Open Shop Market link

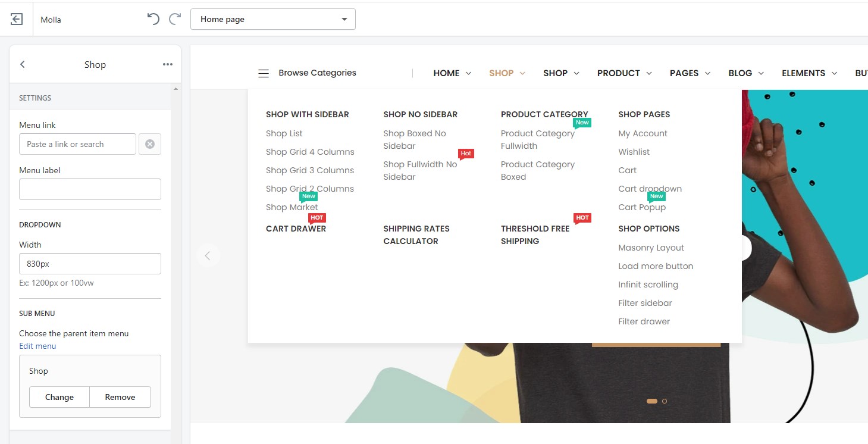(292, 207)
